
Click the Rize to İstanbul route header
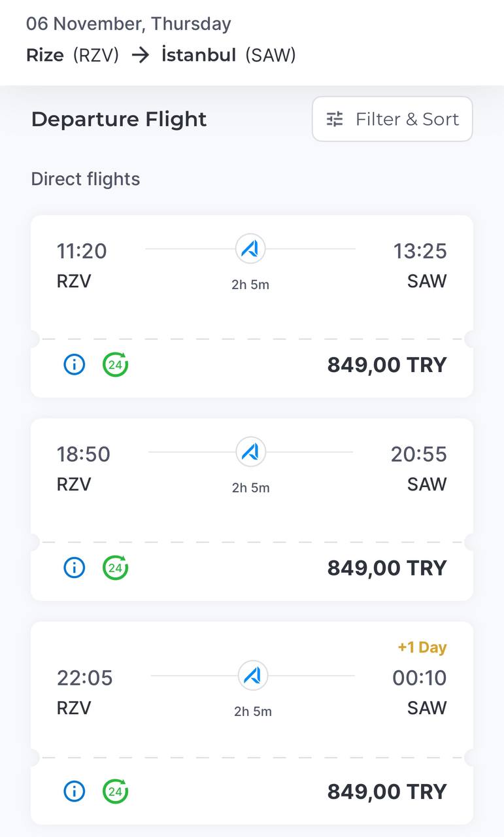tap(161, 56)
